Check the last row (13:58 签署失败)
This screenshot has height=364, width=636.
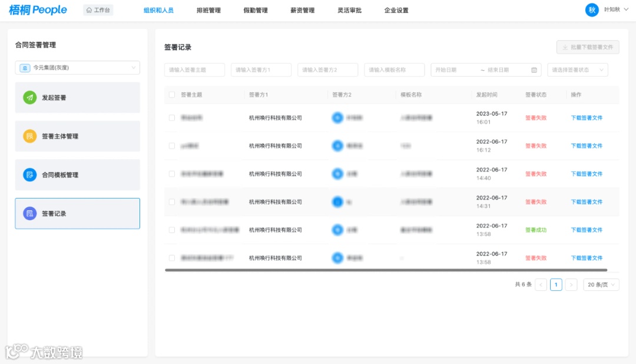coord(172,257)
